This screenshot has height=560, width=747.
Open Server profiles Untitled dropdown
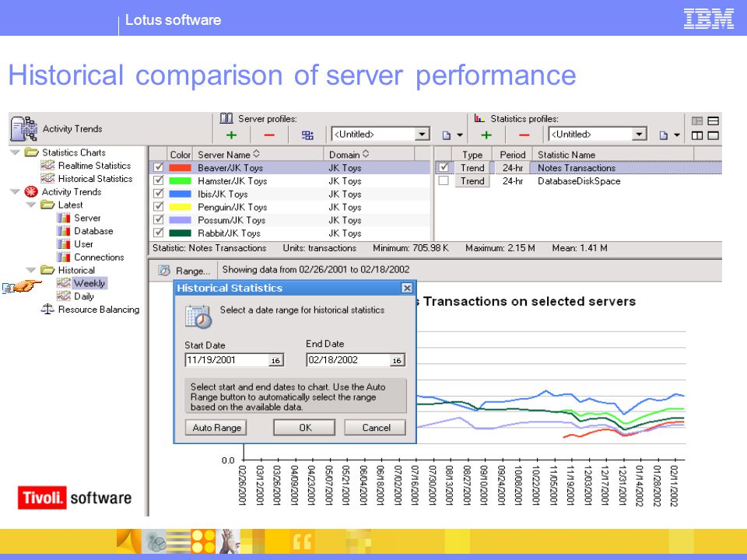[x=422, y=135]
